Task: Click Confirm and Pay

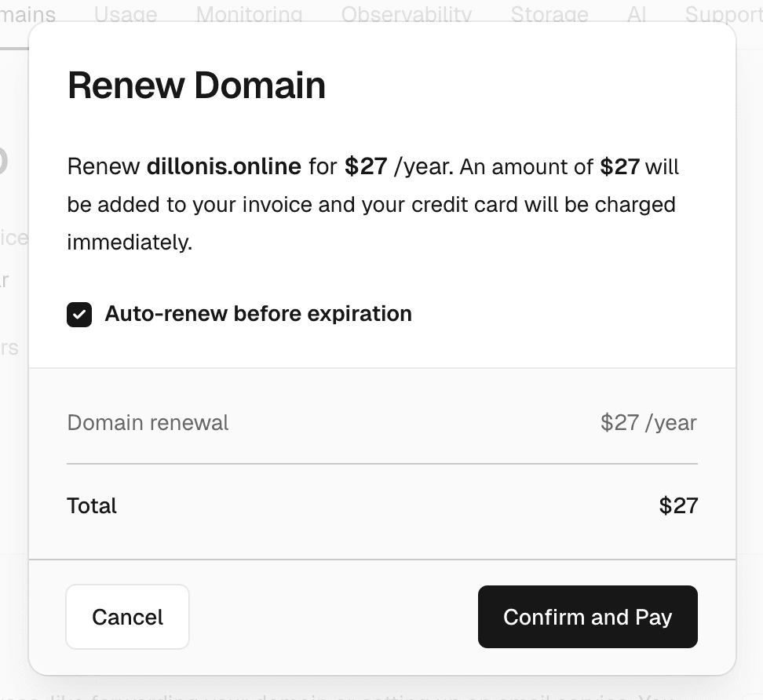Action: pos(587,617)
